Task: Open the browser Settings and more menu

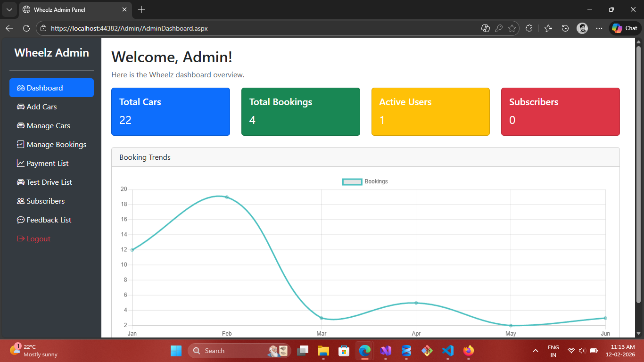Action: click(x=599, y=28)
